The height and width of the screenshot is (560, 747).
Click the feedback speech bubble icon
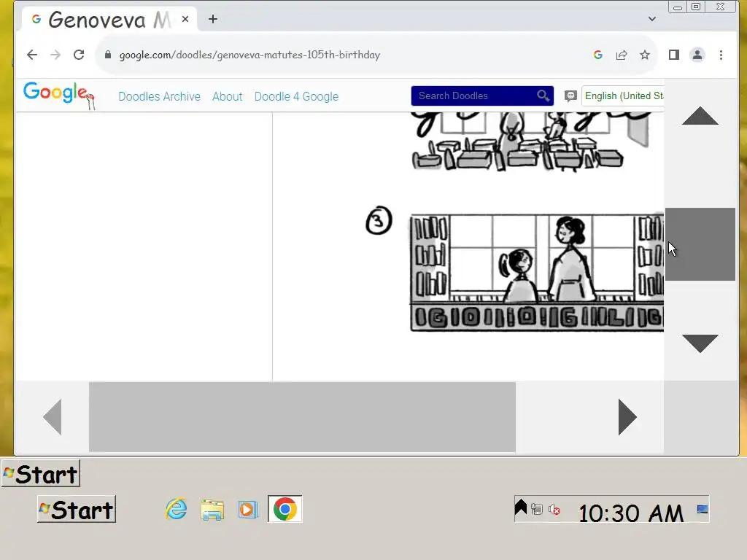tap(570, 96)
